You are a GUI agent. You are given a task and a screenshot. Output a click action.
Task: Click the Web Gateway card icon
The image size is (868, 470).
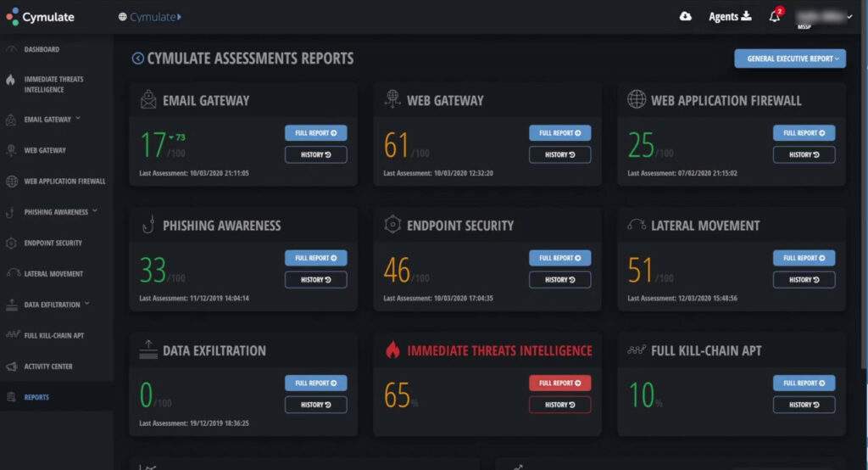(392, 98)
